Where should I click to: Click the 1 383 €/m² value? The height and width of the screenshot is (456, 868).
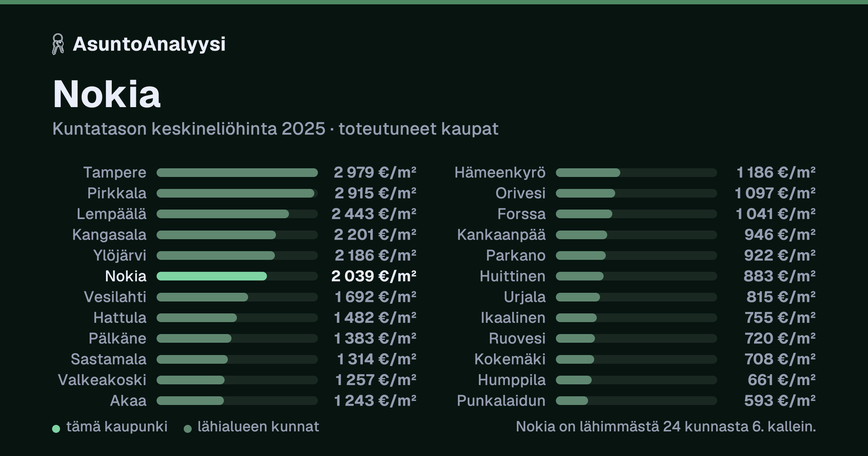(x=375, y=338)
